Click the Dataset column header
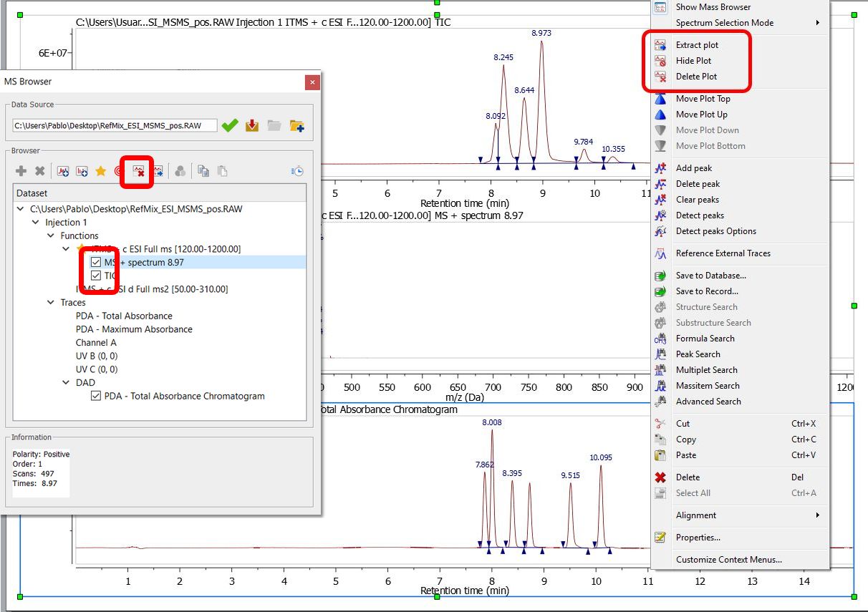 (x=160, y=193)
